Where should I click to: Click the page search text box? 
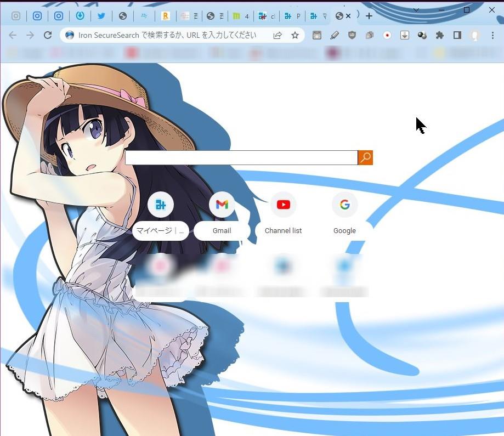point(241,157)
